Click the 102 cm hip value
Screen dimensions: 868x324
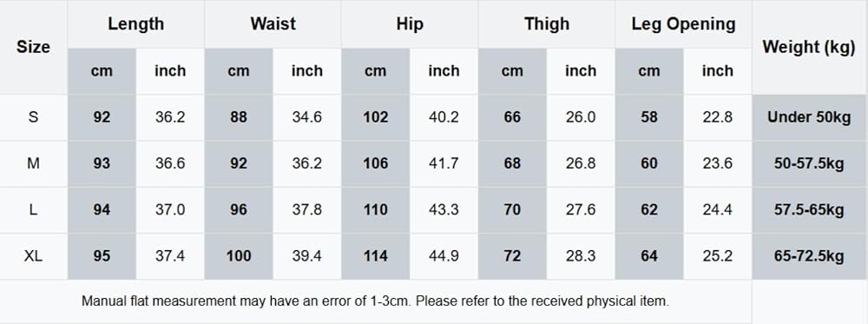pos(375,117)
